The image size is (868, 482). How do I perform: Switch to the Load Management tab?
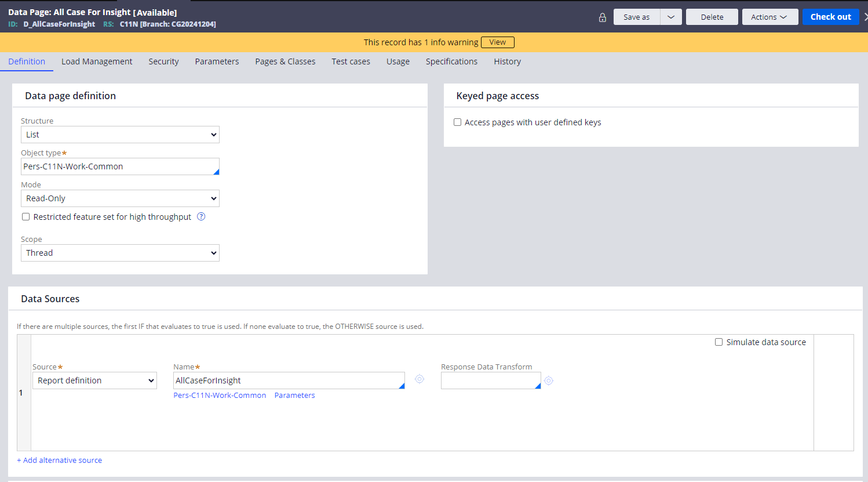point(97,61)
